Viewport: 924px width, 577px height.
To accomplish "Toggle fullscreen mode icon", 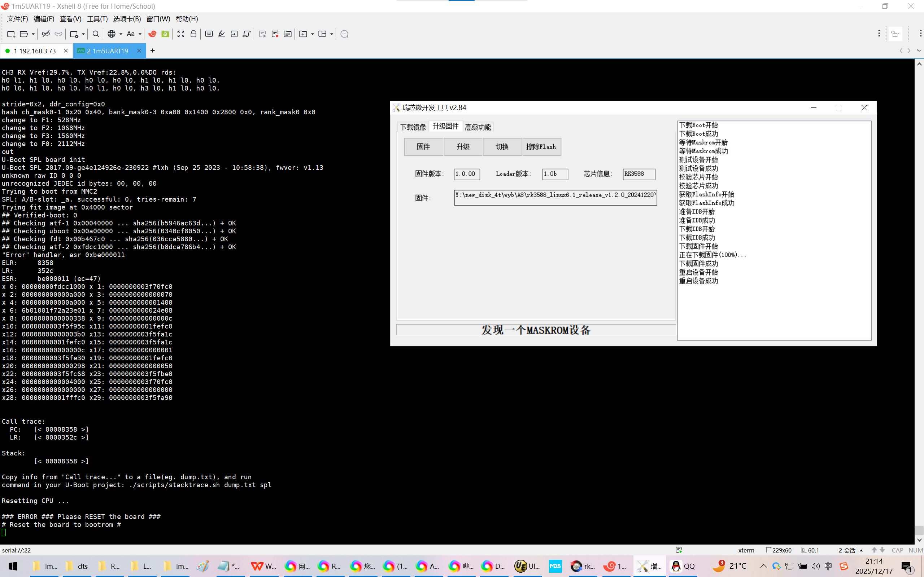I will (180, 34).
